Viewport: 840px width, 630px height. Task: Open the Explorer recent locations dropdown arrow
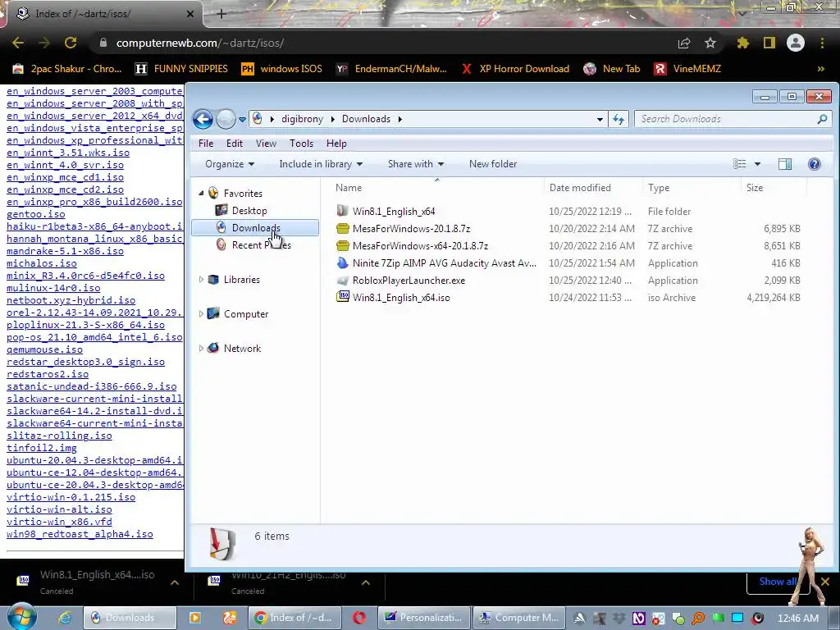(x=242, y=120)
